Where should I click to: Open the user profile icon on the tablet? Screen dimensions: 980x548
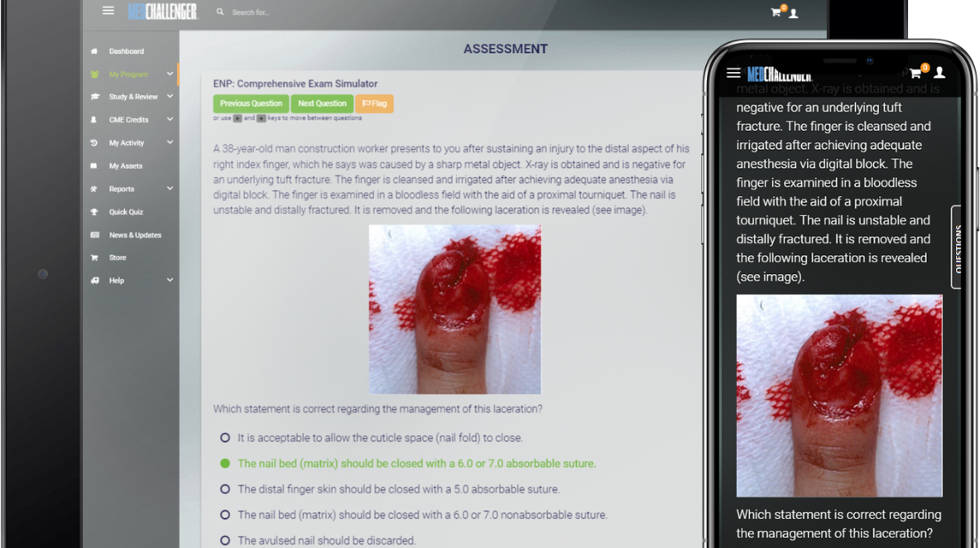793,13
